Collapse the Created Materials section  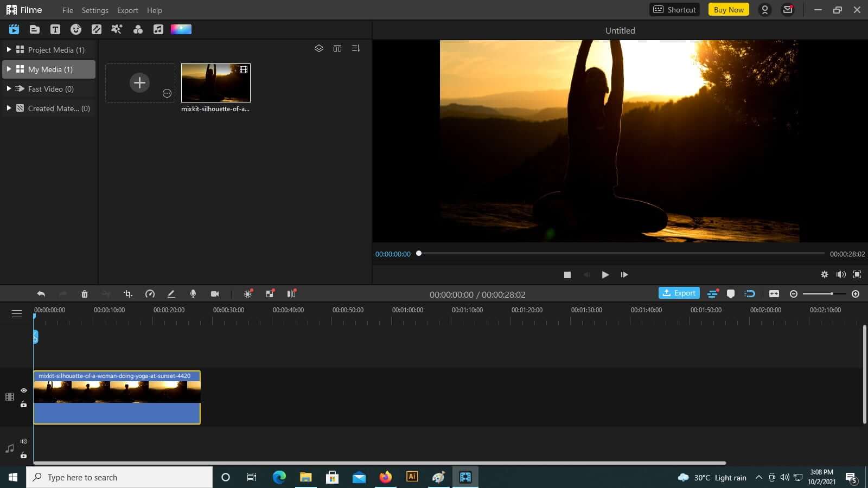(9, 108)
